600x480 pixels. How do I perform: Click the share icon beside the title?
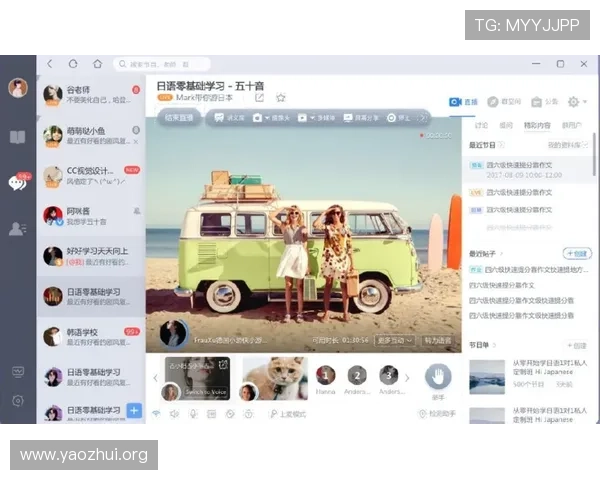[259, 98]
